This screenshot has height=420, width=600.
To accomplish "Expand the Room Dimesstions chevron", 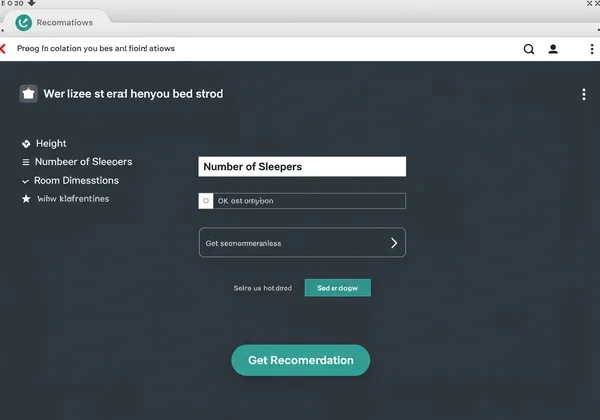I will (25, 181).
